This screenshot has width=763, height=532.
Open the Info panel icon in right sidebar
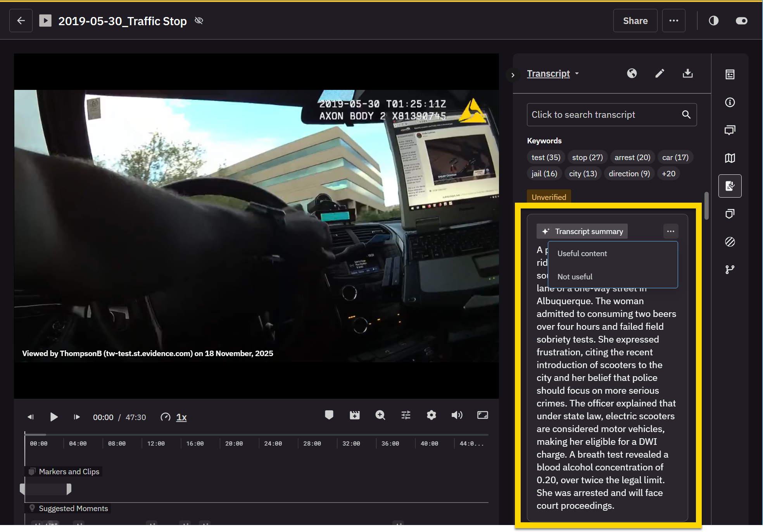[x=730, y=102]
